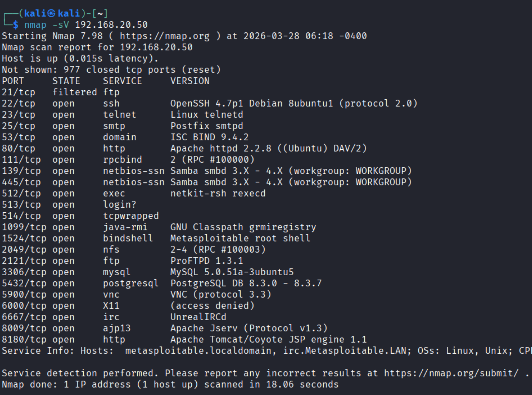This screenshot has width=532, height=395.
Task: Click the 'filtered' state for port 21
Action: point(75,92)
